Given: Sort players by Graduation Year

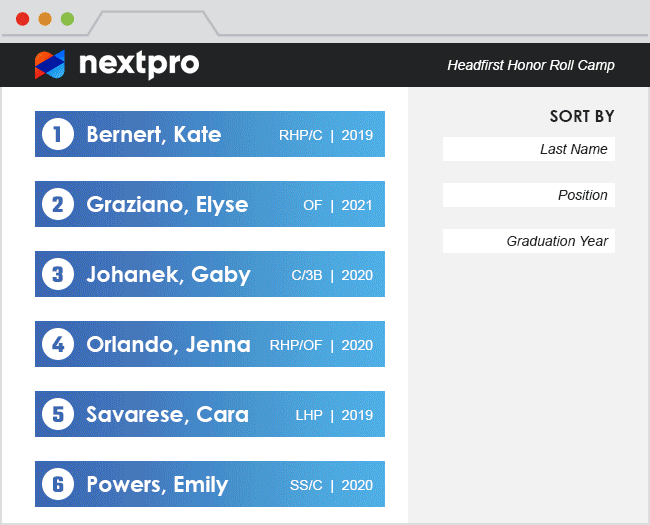Looking at the screenshot, I should point(529,241).
